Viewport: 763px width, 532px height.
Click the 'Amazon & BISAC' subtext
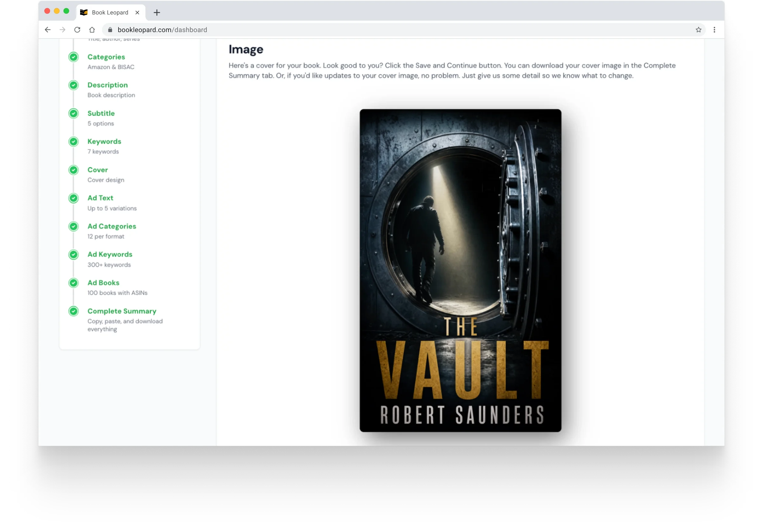111,67
